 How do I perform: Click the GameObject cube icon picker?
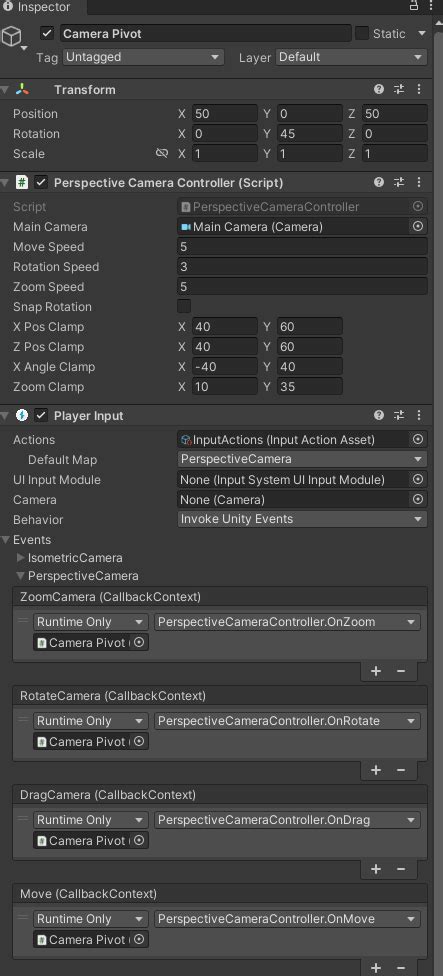point(12,37)
